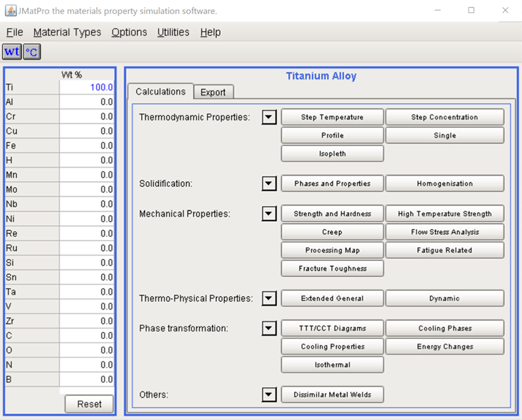Open the Help menu
522x420 pixels.
point(211,32)
